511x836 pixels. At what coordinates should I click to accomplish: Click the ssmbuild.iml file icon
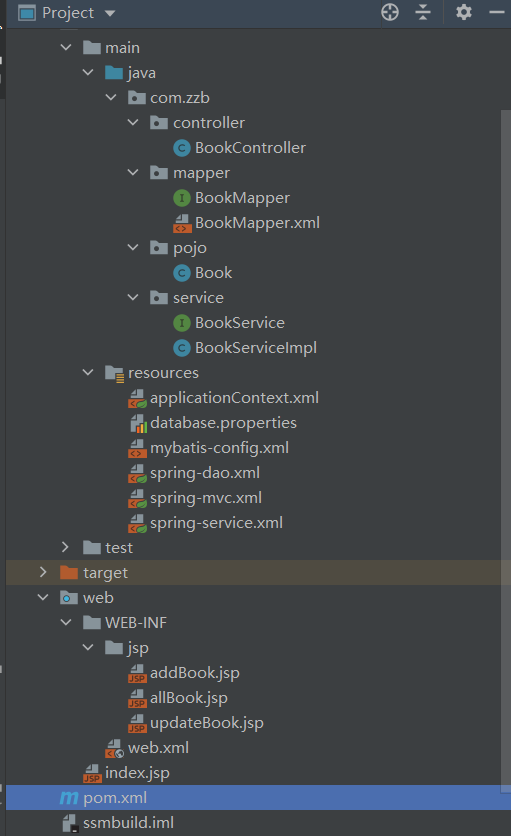point(70,823)
